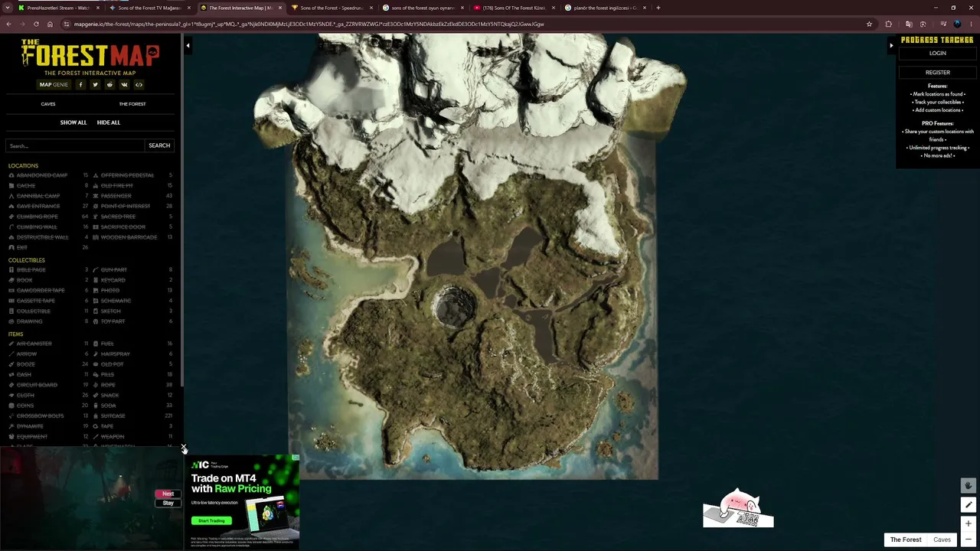This screenshot has height=551, width=980.
Task: Open the Caves navigation link
Action: (x=48, y=104)
